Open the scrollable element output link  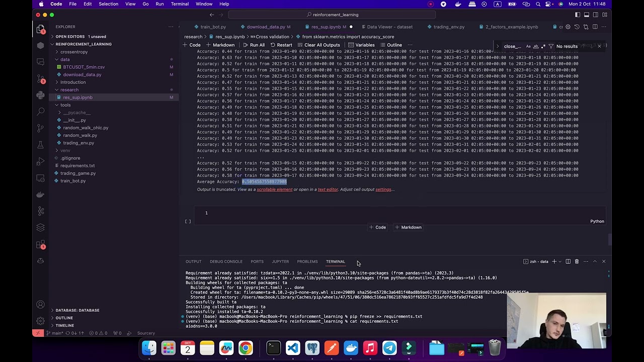tap(274, 190)
